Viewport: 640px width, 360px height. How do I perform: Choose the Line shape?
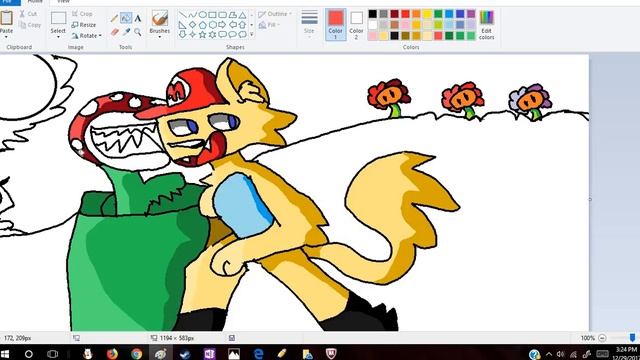click(x=182, y=15)
